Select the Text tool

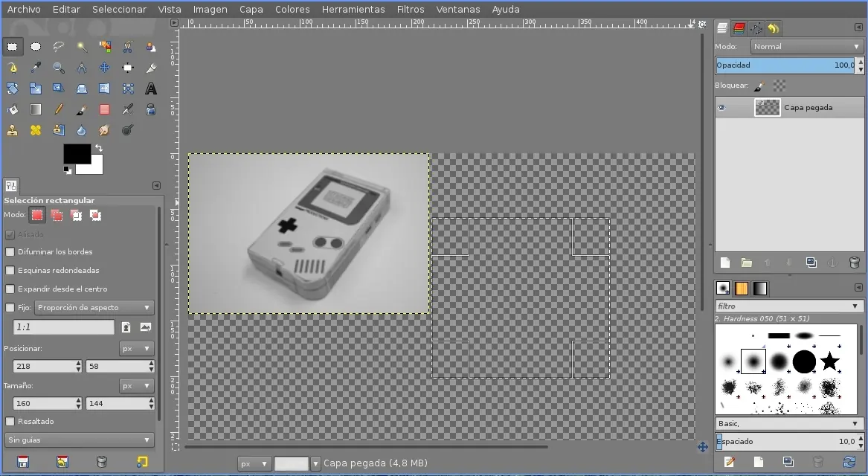coord(150,88)
